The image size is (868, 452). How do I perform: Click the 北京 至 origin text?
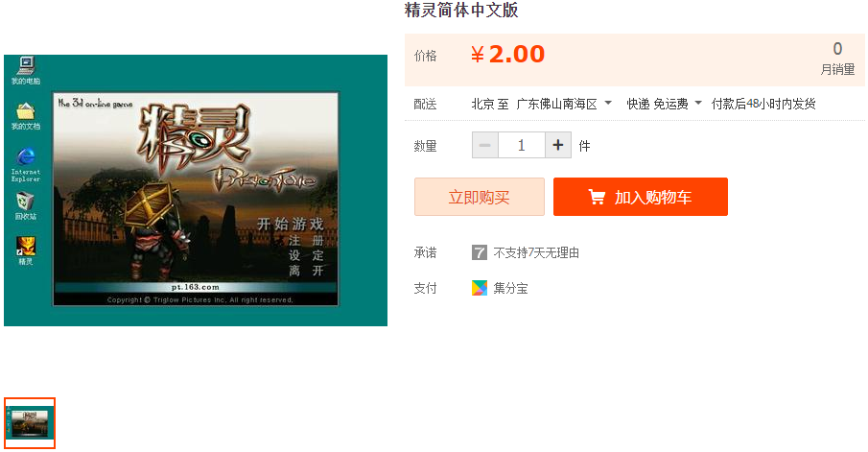click(x=490, y=104)
